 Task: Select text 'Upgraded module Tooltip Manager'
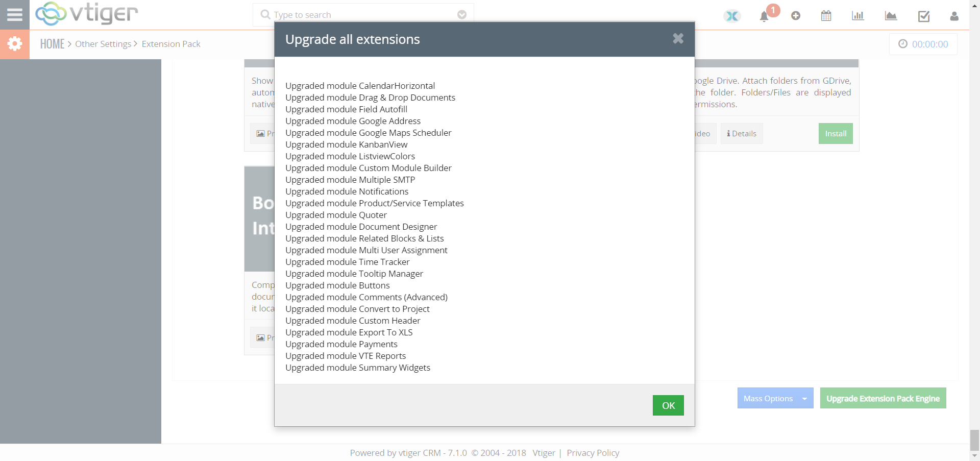pos(354,274)
